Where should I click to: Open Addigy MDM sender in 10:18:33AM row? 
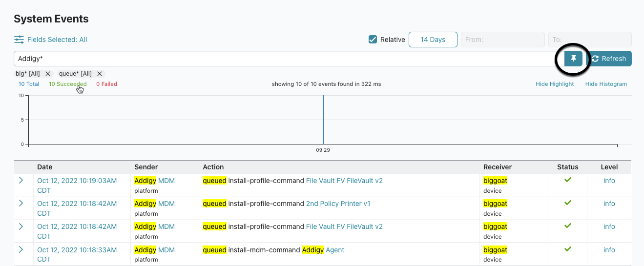[x=154, y=250]
